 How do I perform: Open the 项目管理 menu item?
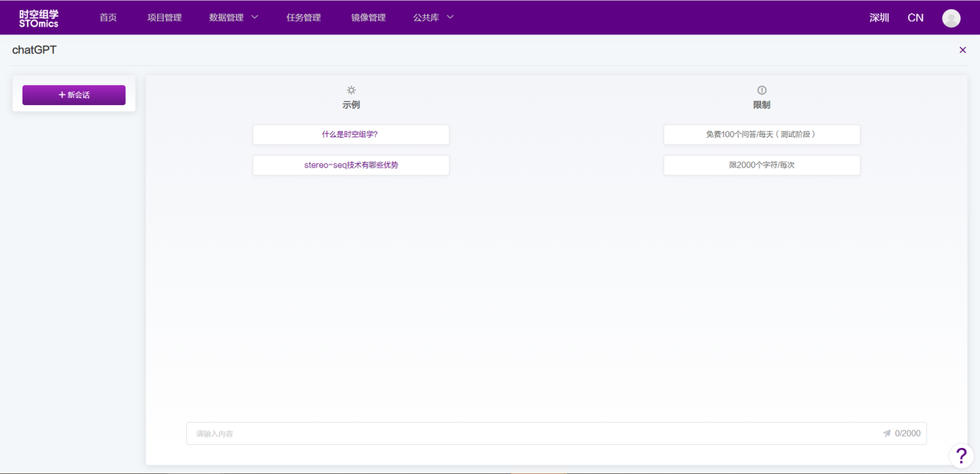coord(165,18)
